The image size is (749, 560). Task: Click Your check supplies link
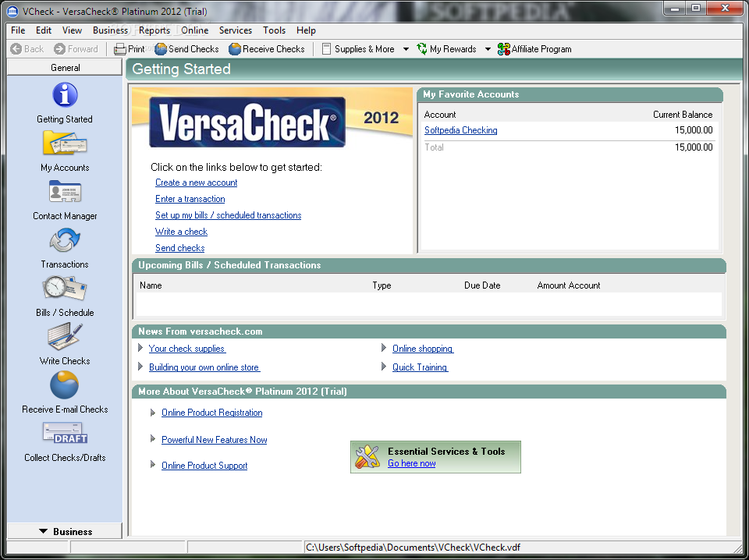[x=186, y=349]
